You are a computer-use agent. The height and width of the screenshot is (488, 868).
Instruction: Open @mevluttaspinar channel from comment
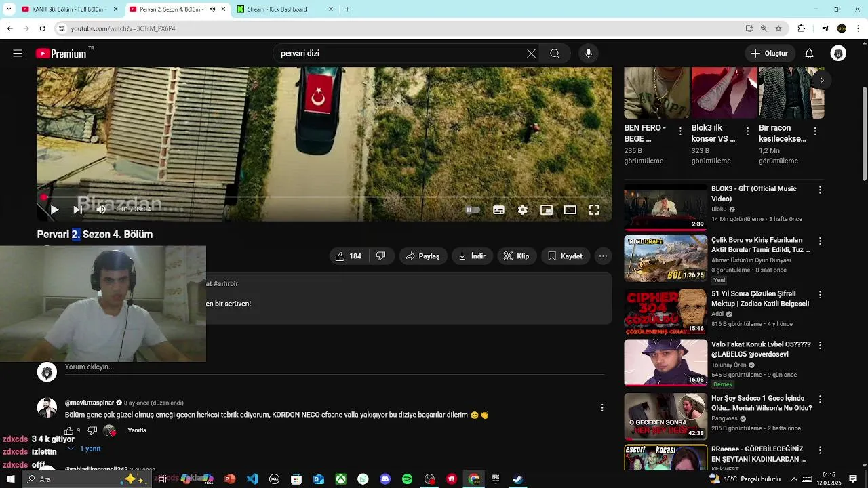pos(90,403)
